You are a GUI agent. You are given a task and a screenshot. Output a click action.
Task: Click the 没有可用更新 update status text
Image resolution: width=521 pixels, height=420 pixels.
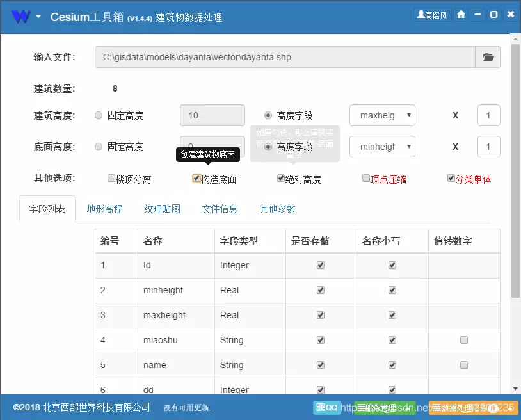(x=188, y=408)
